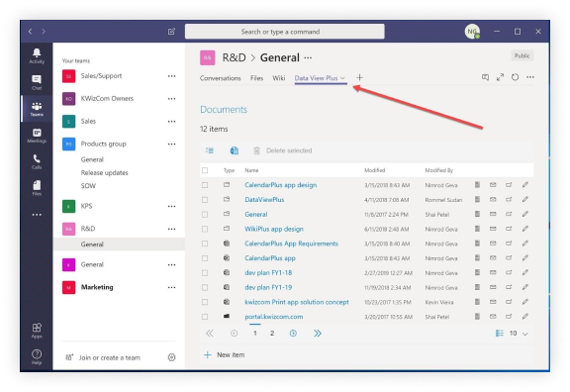Viewport: 570px width, 392px height.
Task: Open the Activity bell in sidebar
Action: tap(37, 56)
